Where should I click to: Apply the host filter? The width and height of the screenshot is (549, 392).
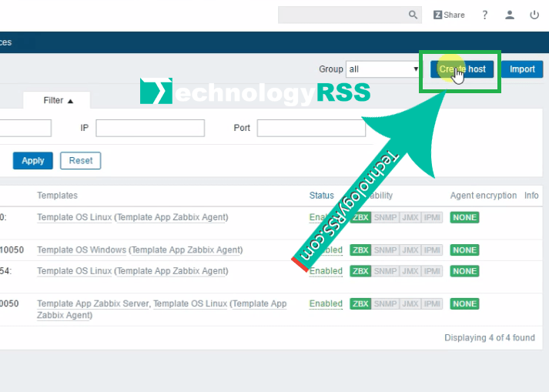click(x=33, y=161)
